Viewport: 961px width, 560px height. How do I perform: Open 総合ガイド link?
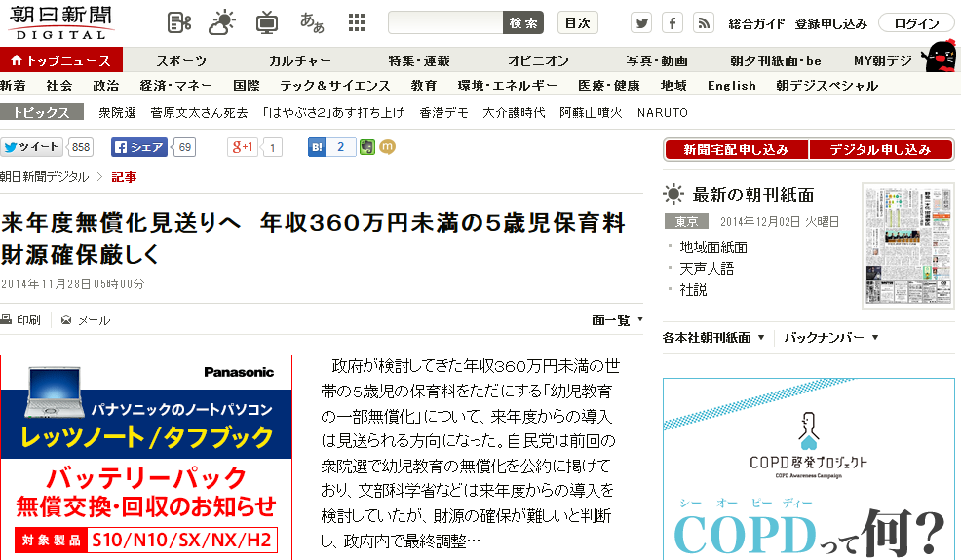click(756, 24)
